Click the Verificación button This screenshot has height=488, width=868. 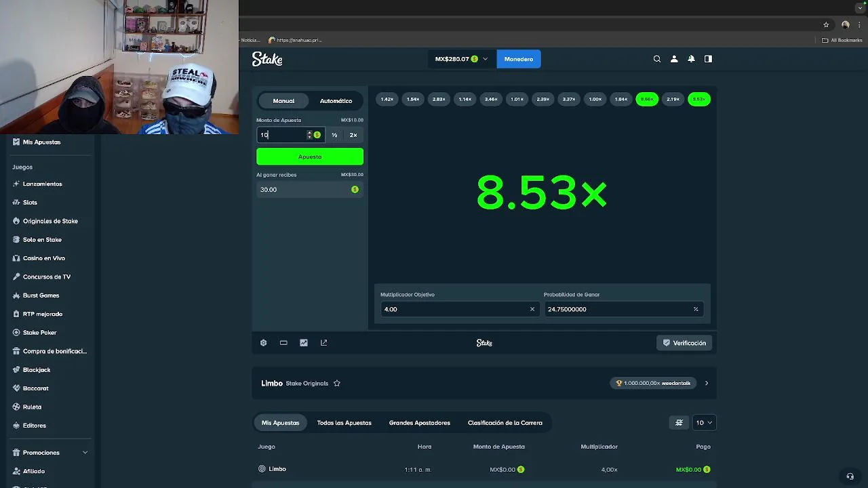[684, 343]
